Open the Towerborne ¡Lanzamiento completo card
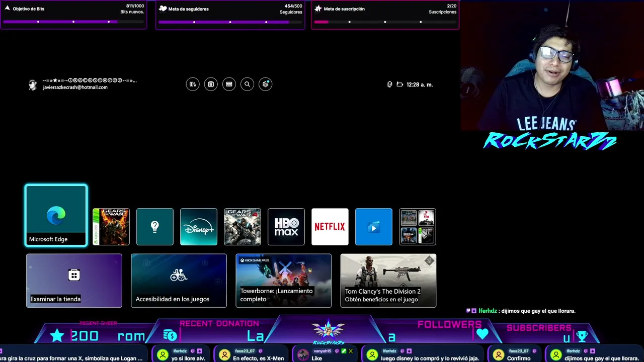 pyautogui.click(x=284, y=281)
